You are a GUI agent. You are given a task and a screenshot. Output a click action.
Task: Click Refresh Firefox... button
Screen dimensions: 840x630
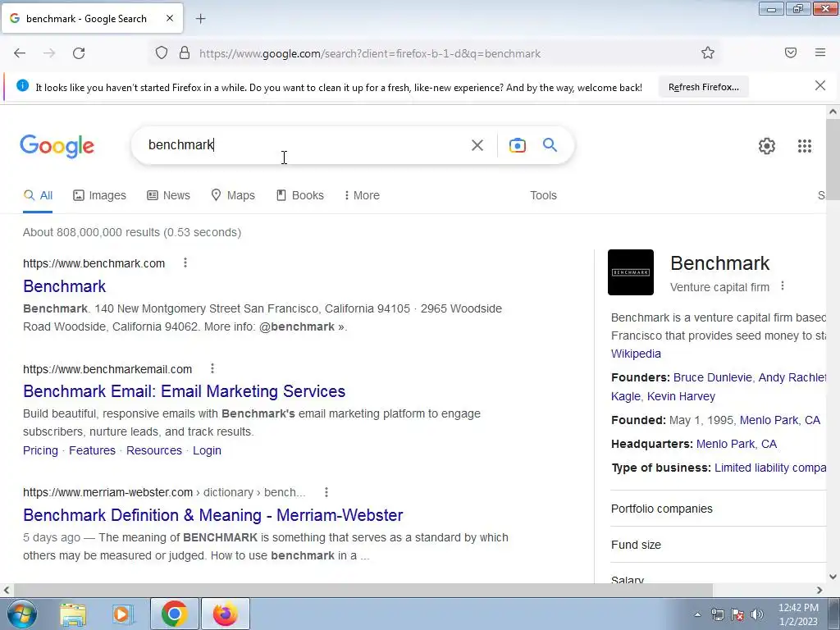[x=703, y=87]
